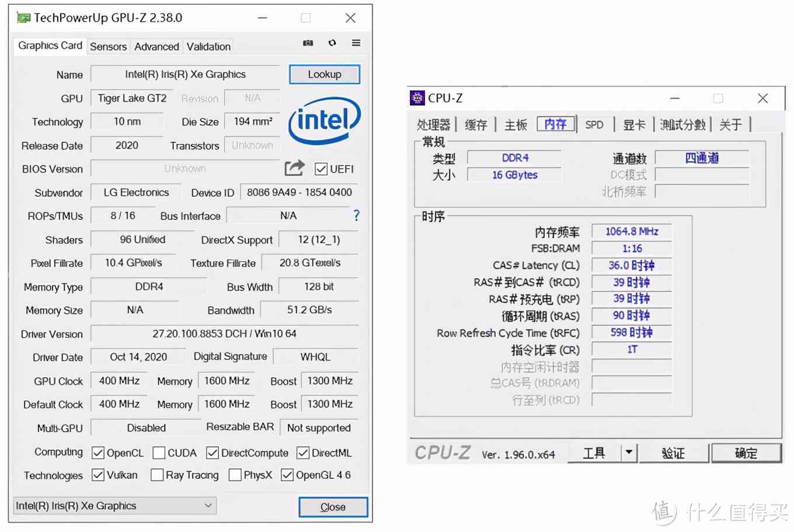Click the BIOS share/export icon
Image resolution: width=794 pixels, height=532 pixels.
(x=294, y=167)
